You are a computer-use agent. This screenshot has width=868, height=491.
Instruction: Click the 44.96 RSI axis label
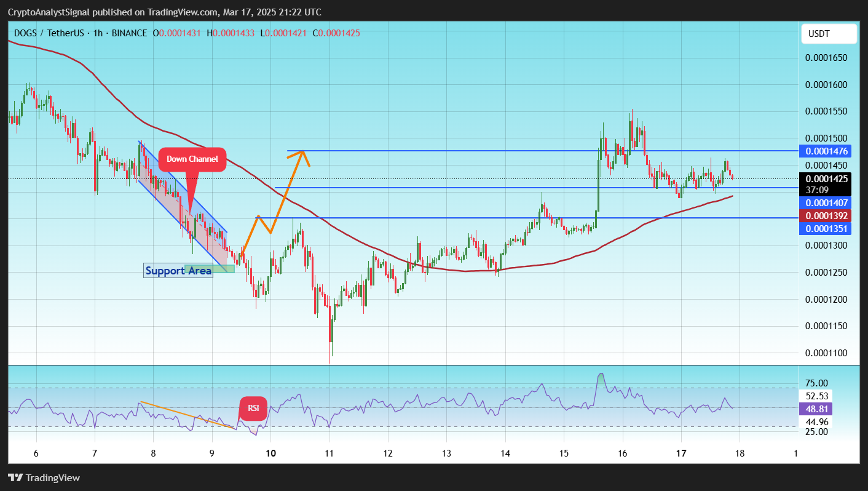pyautogui.click(x=817, y=421)
